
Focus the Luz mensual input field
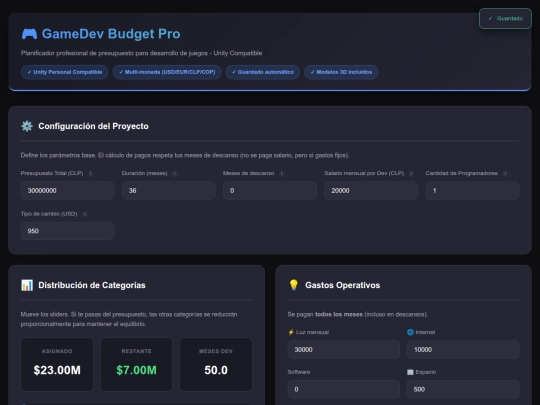[344, 350]
